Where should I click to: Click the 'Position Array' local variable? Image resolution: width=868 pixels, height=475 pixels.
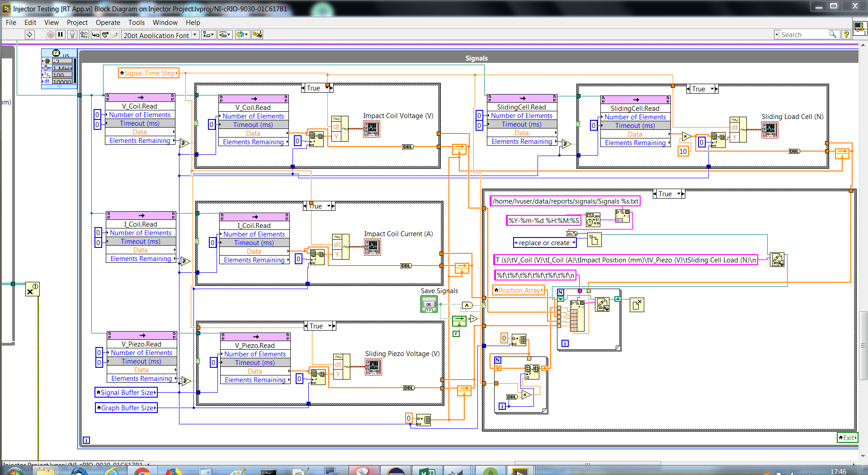[x=519, y=290]
